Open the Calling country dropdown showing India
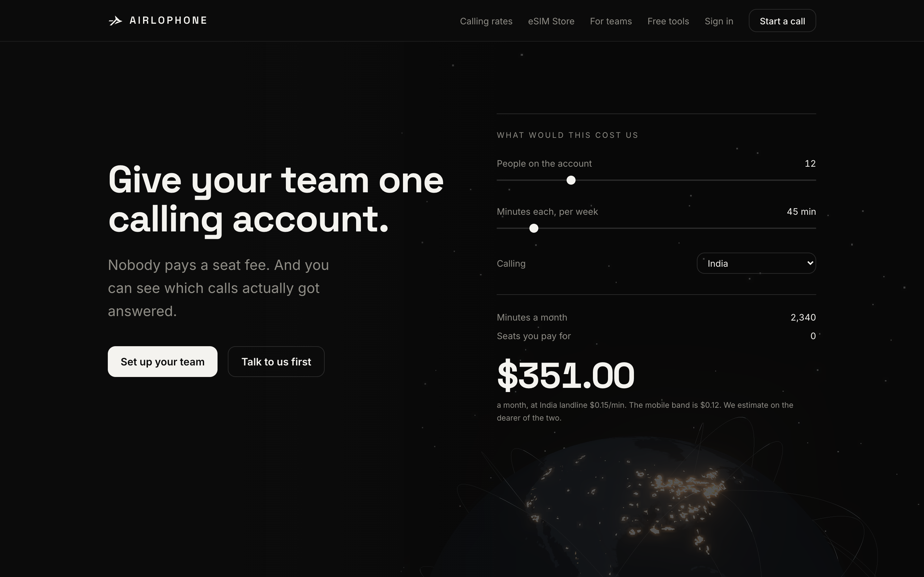 pos(757,263)
